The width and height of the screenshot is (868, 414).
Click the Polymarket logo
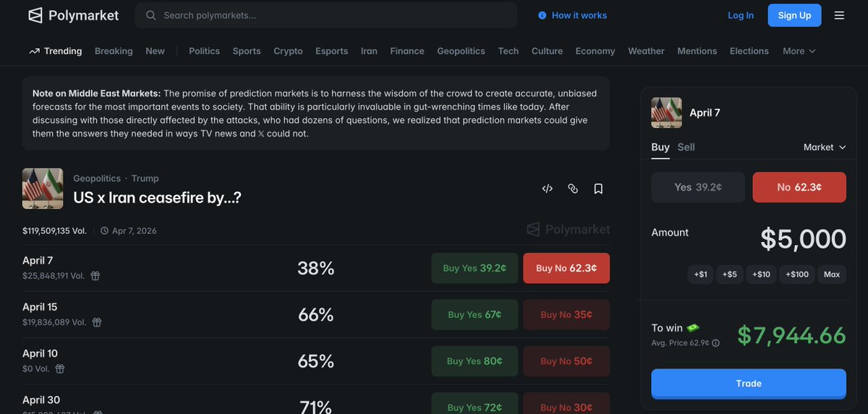pyautogui.click(x=73, y=15)
